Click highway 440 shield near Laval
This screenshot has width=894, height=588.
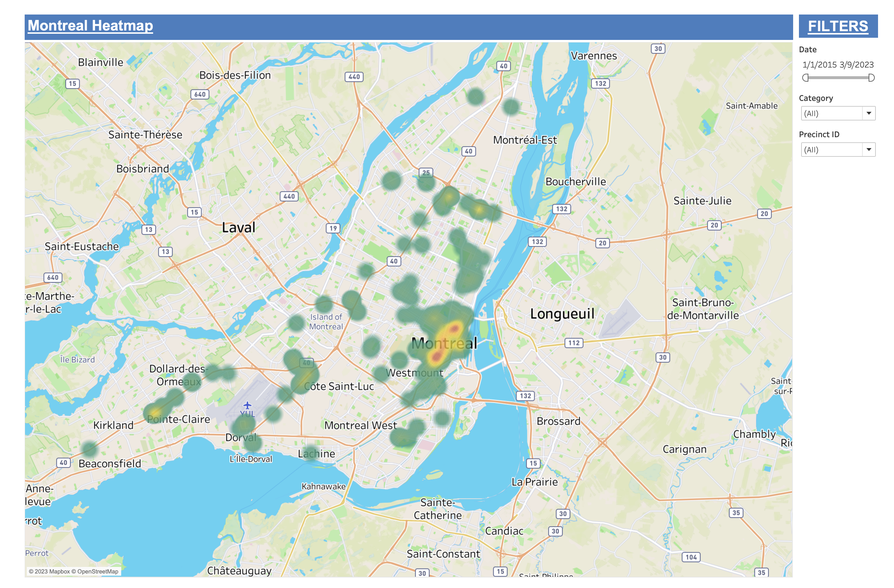pyautogui.click(x=289, y=196)
